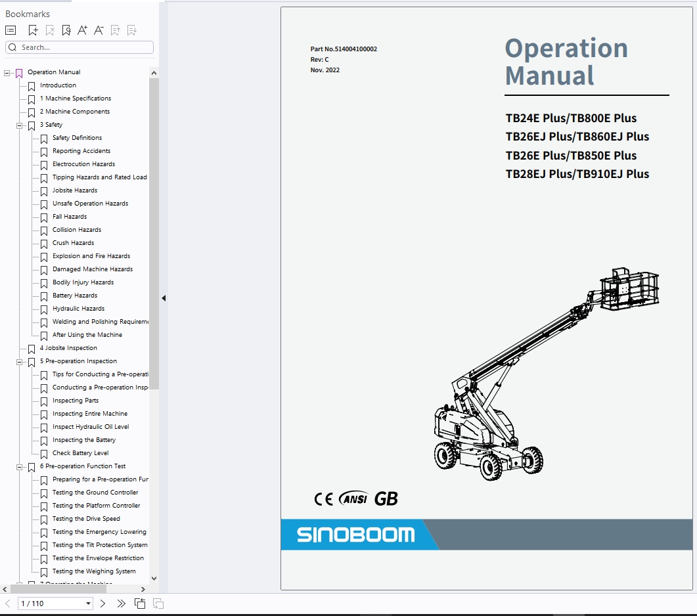Open the Jobsite Hazards bookmark
This screenshot has height=616, width=697.
pos(75,190)
